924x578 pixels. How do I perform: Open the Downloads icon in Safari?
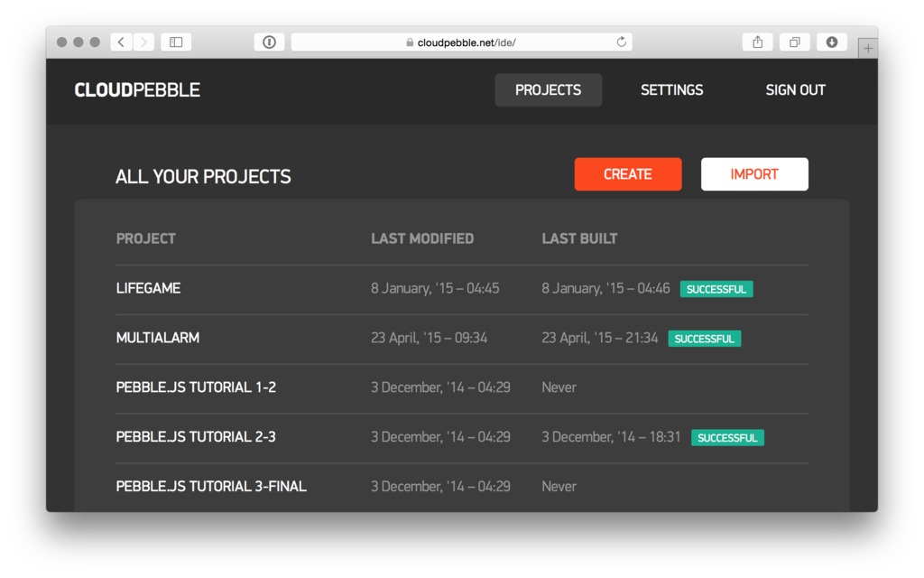pyautogui.click(x=831, y=42)
